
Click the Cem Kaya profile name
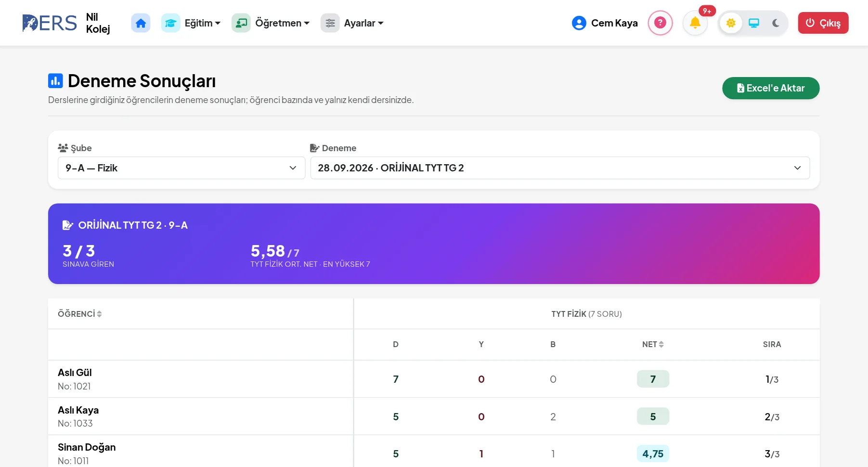tap(614, 23)
